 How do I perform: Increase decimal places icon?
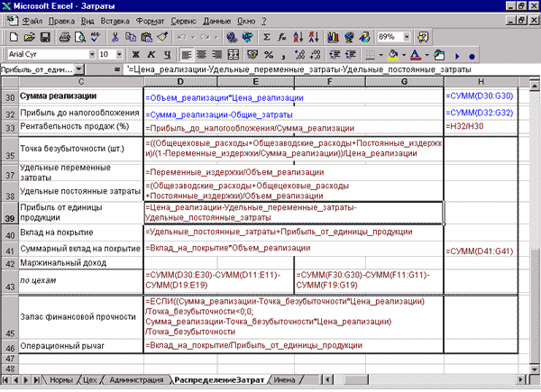pos(299,54)
